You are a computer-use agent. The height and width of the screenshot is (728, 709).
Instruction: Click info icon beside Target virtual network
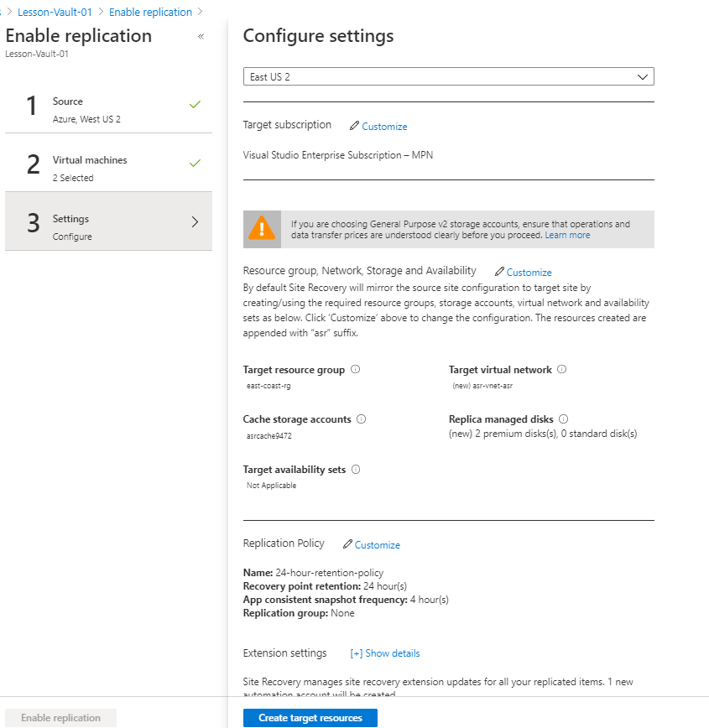pos(562,369)
